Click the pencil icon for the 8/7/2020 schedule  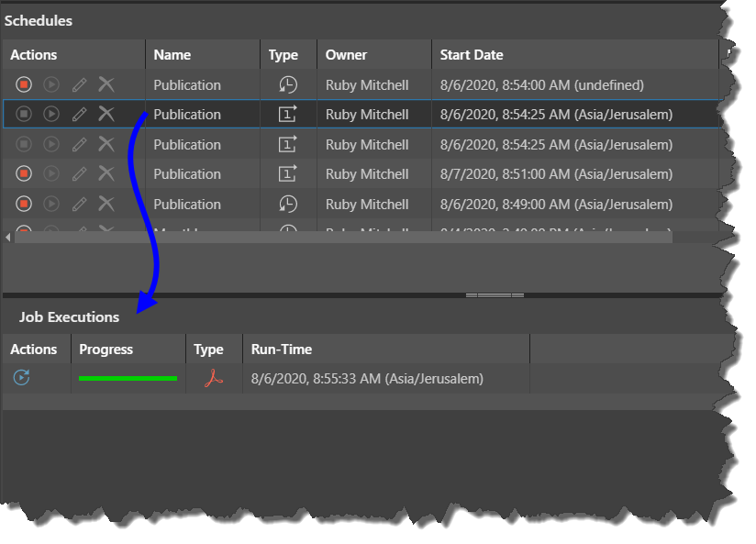coord(80,173)
